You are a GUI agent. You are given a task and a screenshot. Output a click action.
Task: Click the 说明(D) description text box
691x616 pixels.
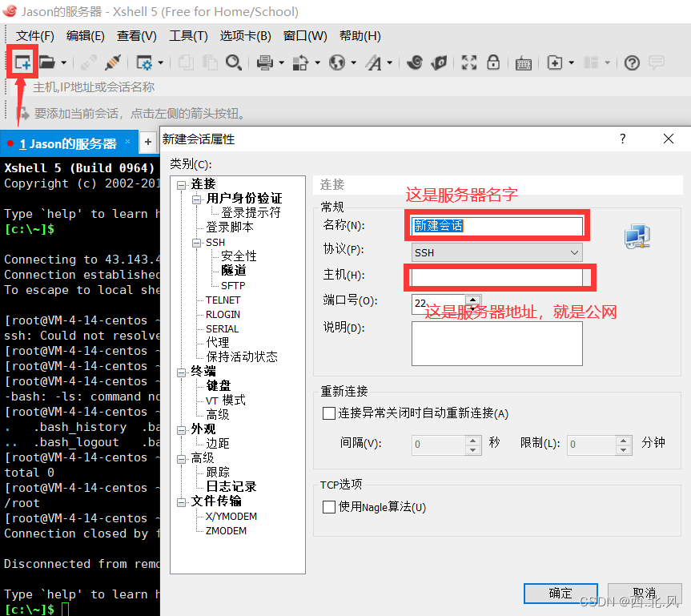point(496,344)
